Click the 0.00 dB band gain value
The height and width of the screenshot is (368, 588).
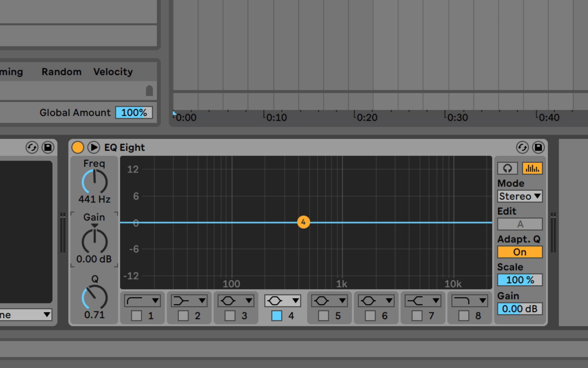click(94, 259)
